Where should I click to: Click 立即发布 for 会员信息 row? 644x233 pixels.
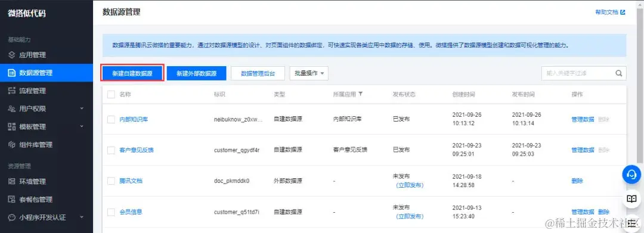[410, 216]
